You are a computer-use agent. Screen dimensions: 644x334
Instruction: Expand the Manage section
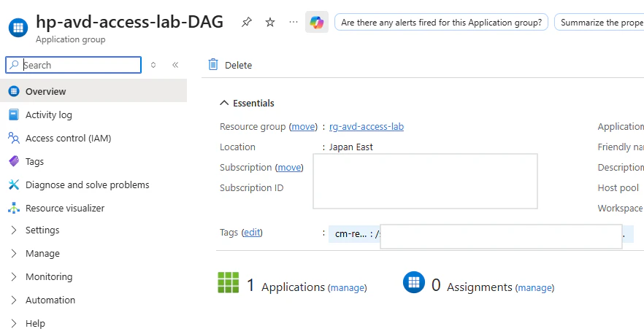click(14, 254)
